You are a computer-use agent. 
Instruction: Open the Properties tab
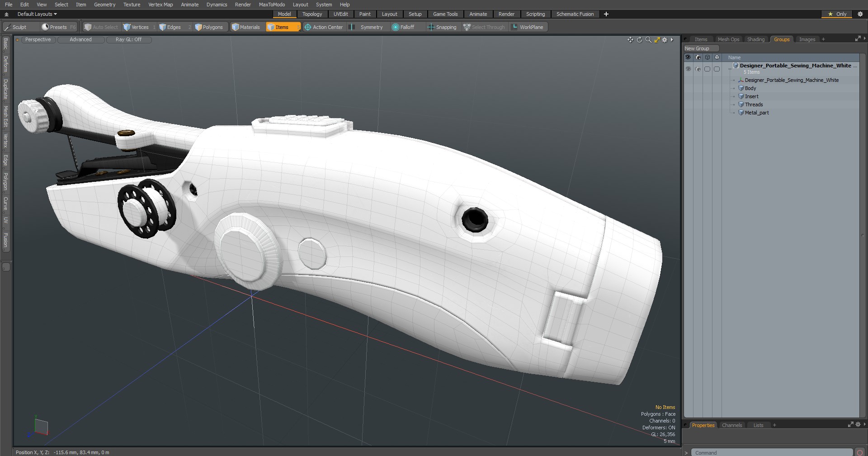pyautogui.click(x=703, y=425)
